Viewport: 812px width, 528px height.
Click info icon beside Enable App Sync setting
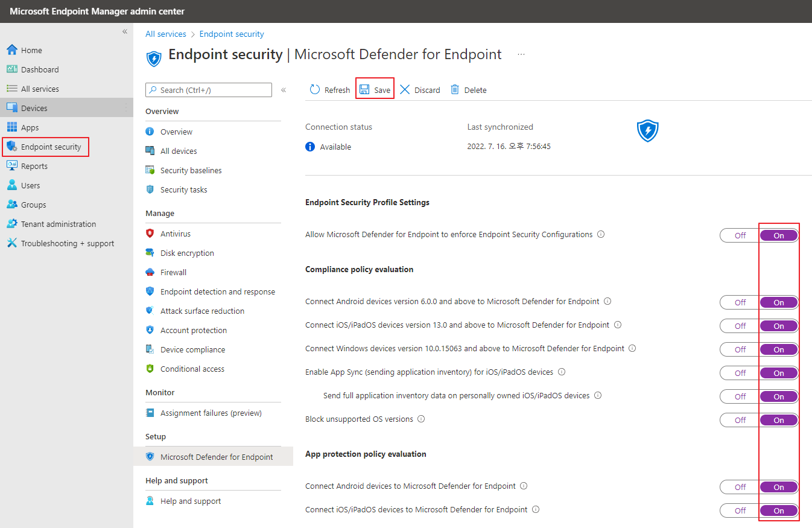tap(561, 372)
